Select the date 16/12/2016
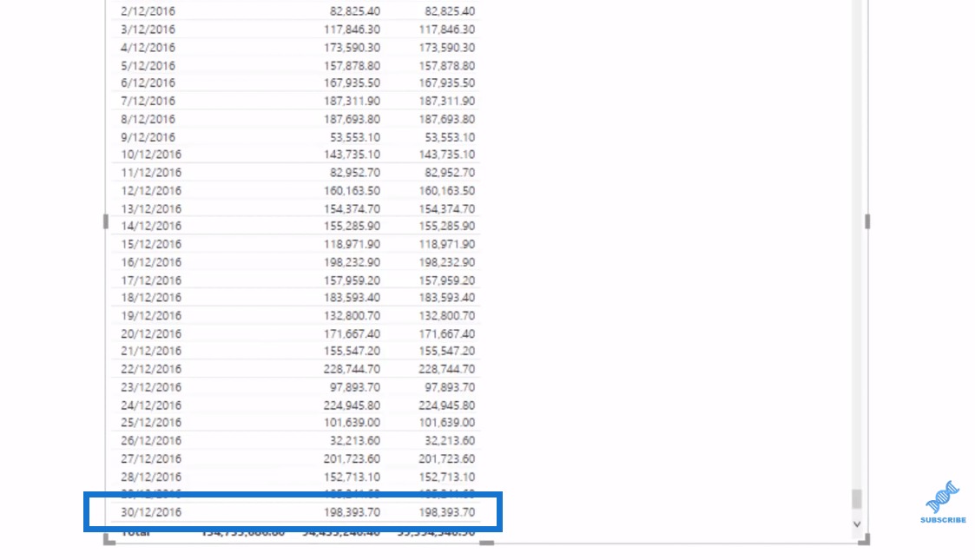975x560 pixels. point(151,261)
